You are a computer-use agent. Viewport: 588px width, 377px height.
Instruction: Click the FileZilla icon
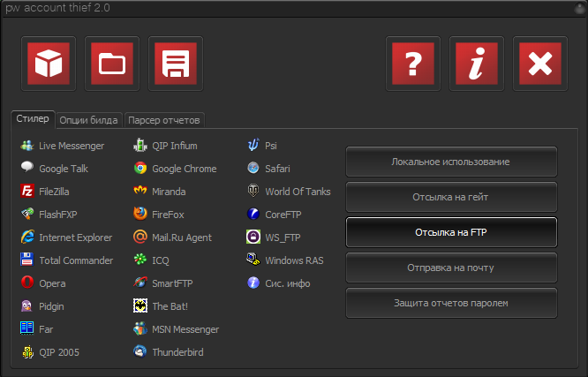click(x=27, y=191)
